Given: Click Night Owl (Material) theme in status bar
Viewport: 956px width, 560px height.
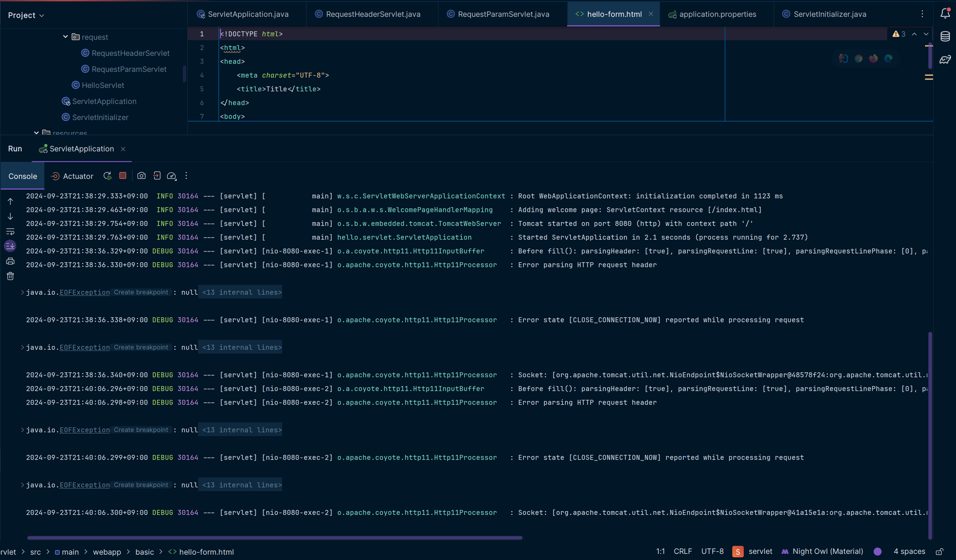Looking at the screenshot, I should [823, 551].
